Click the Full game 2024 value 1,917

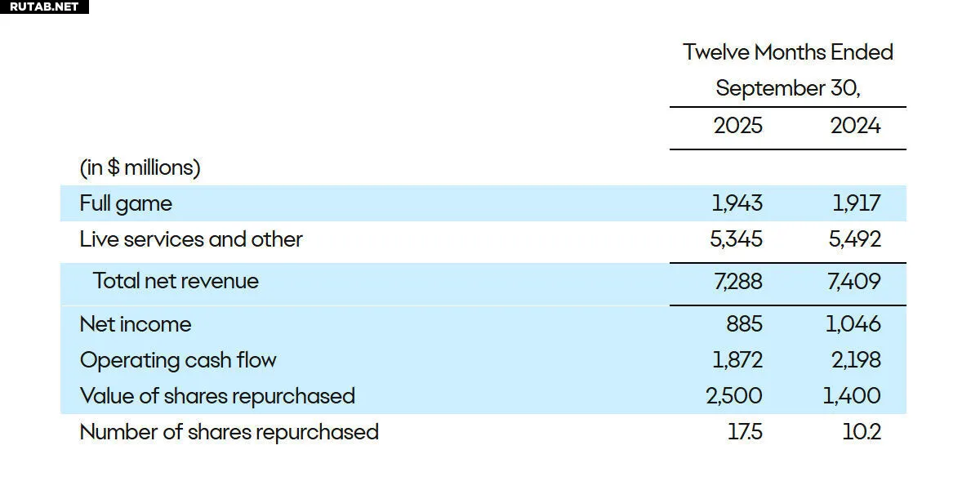856,203
